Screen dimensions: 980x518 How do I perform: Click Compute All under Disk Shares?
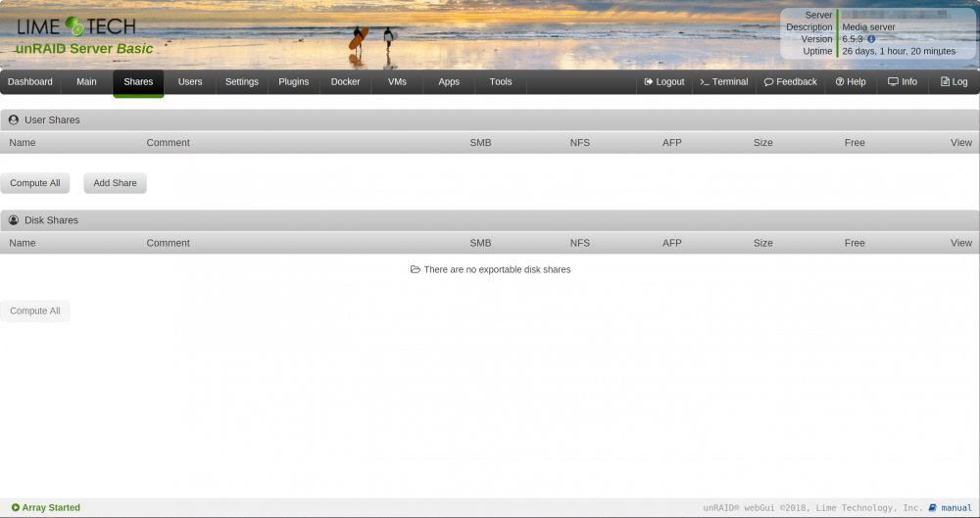click(x=35, y=310)
